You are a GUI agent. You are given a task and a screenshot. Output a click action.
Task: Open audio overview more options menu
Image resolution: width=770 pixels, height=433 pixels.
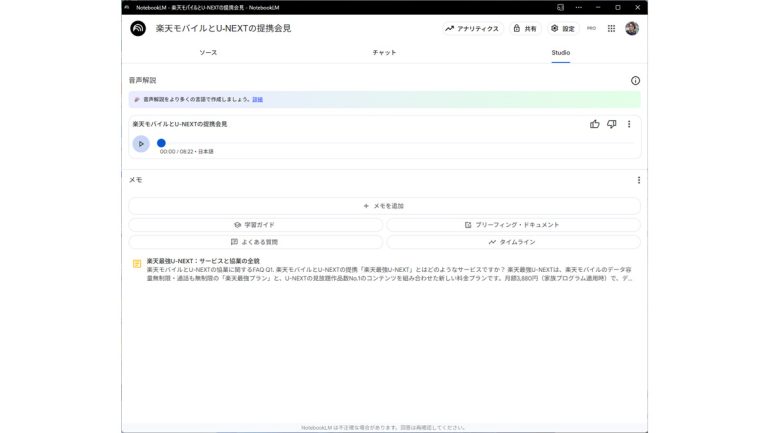point(629,124)
